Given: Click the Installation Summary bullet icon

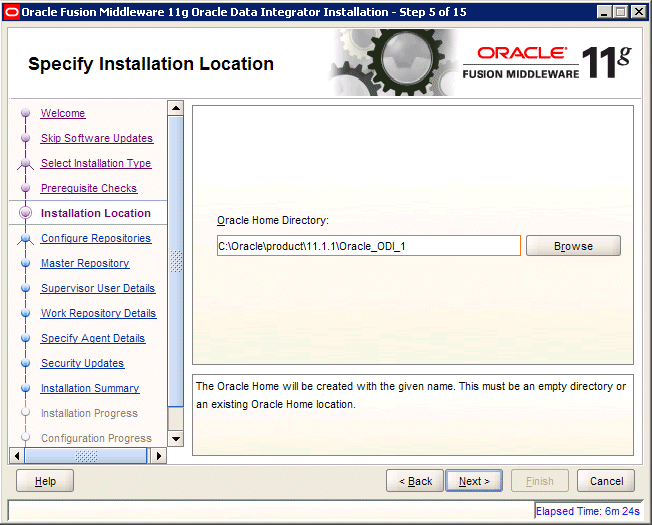Looking at the screenshot, I should 25,388.
